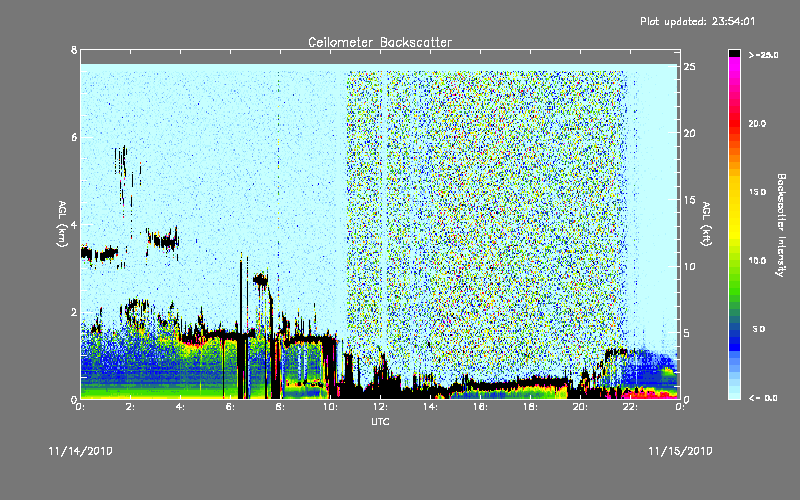Click colorbar minimum label '<= 0.0'
Viewport: 800px width, 500px height.
pyautogui.click(x=763, y=398)
